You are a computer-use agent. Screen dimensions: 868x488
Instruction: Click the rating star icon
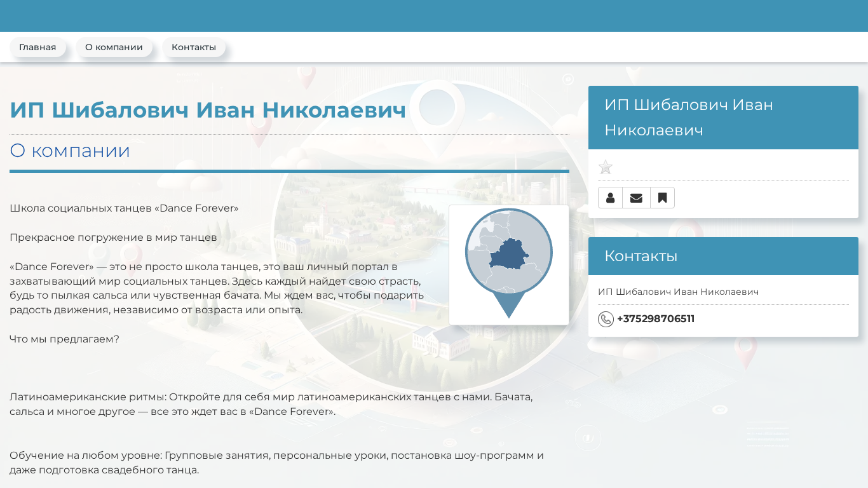[x=606, y=167]
